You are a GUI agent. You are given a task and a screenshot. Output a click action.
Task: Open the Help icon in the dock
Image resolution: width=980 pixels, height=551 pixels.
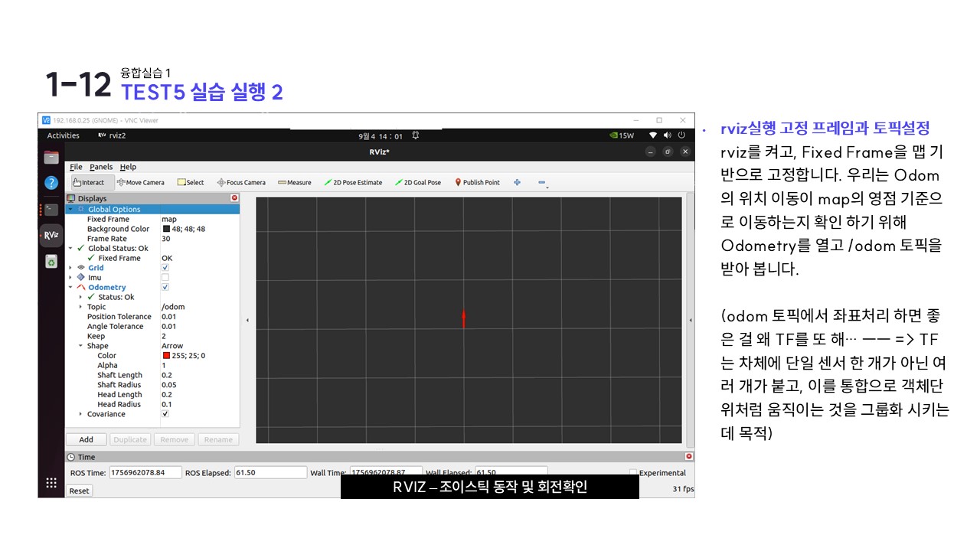(x=51, y=182)
